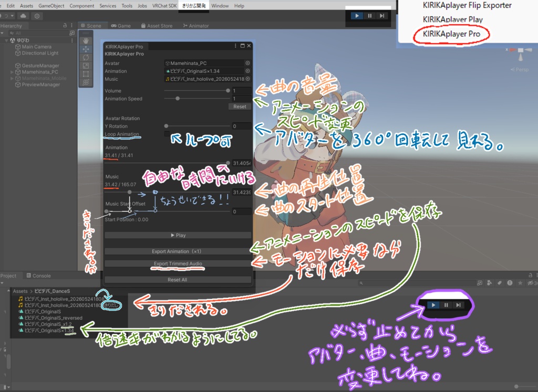This screenshot has height=392, width=538.
Task: Expand Mamehinata_PC in Hierarchy
Action: click(x=12, y=72)
